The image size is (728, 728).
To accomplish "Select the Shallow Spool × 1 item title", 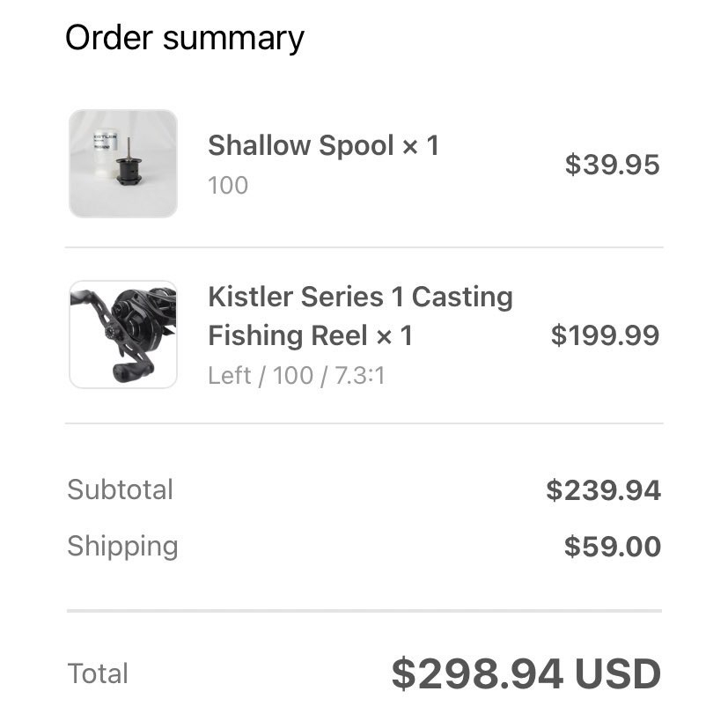I will point(324,145).
